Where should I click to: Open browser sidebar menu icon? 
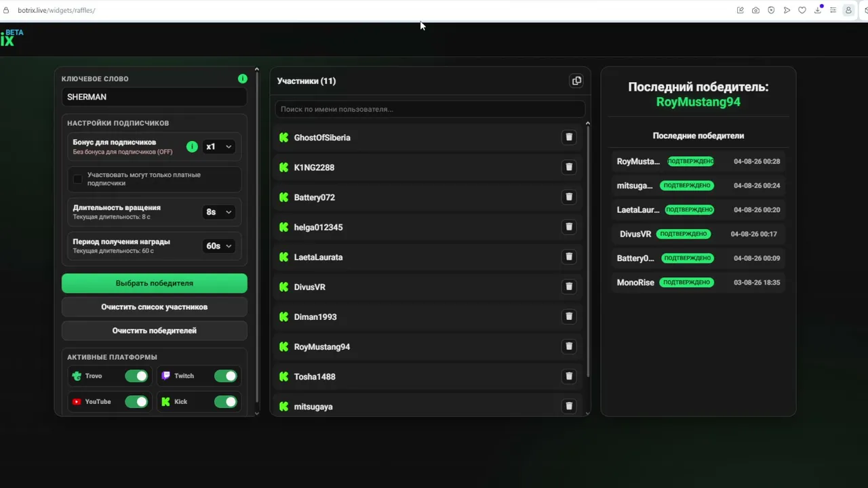pos(833,10)
